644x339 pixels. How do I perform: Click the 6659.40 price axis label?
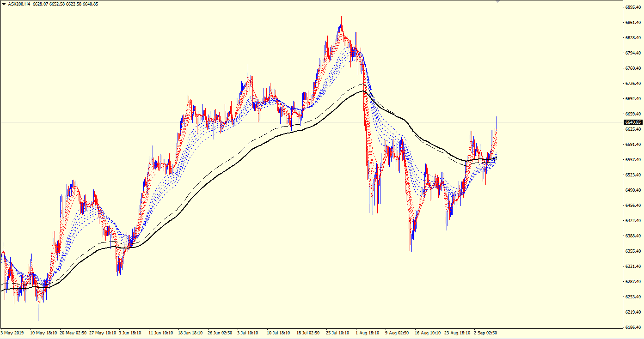[632, 114]
